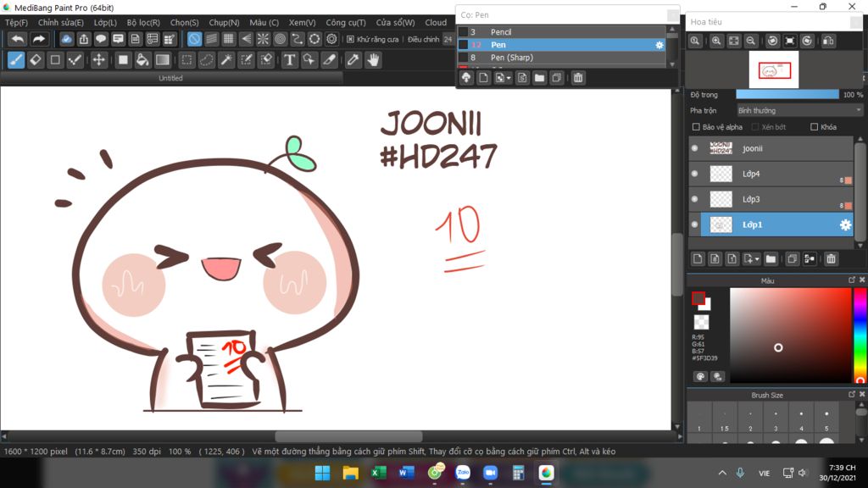Click the Undo arrow

[x=18, y=39]
